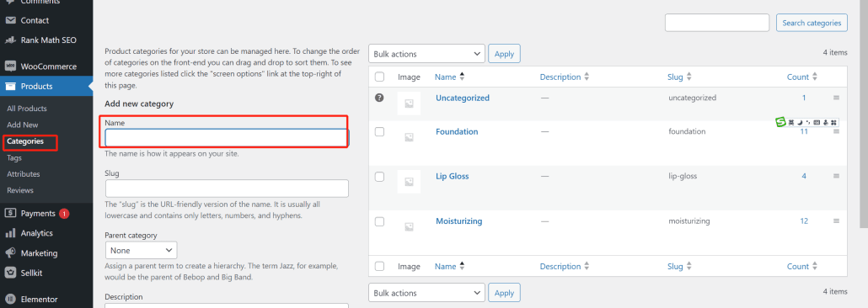Click the drag handle on Uncategorized row
Viewport: 868px width, 308px height.
837,98
